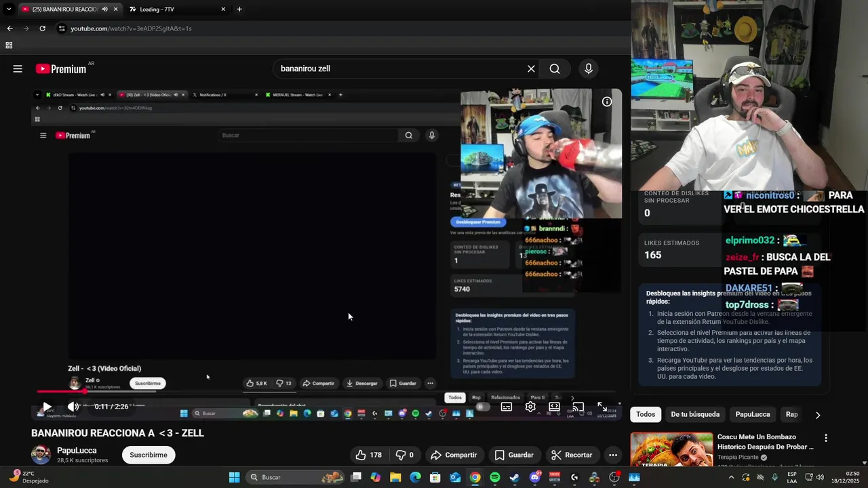Select PapuLucca filter chip
Viewport: 868px width, 488px height.
click(x=753, y=414)
